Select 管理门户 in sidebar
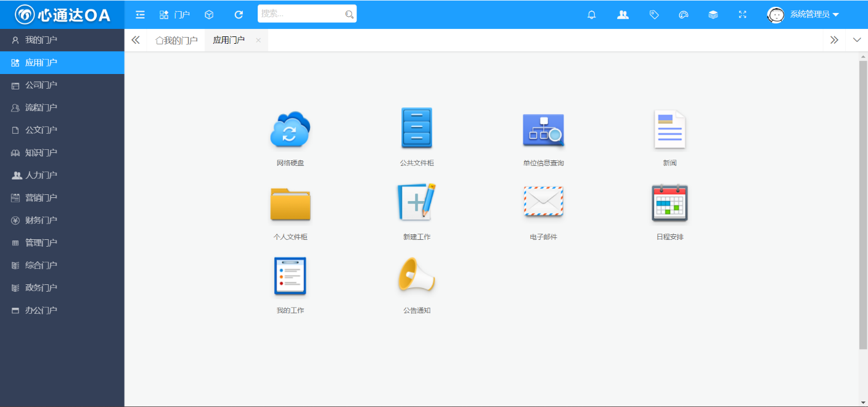The height and width of the screenshot is (407, 868). 62,243
